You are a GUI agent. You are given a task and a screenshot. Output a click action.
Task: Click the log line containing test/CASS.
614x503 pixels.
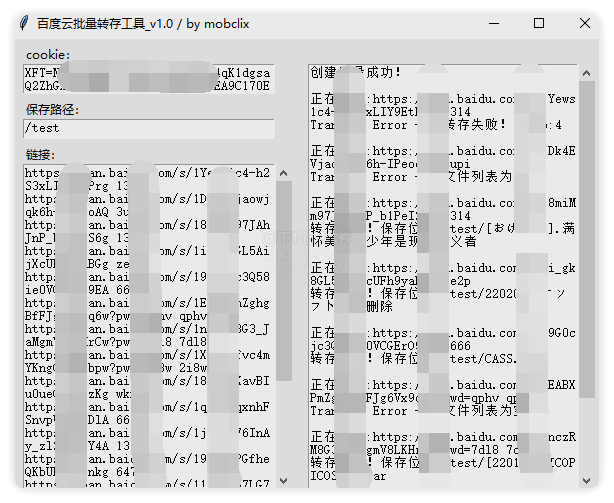[414, 359]
